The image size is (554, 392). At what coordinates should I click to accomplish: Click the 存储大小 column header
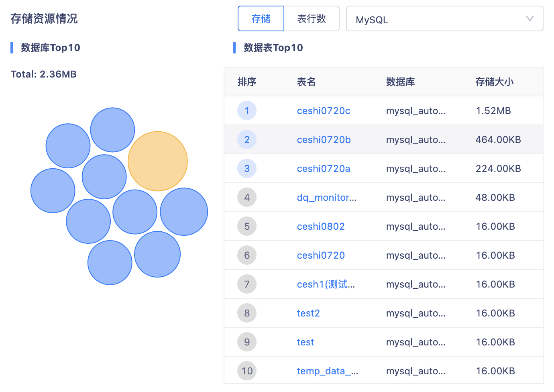(x=494, y=82)
